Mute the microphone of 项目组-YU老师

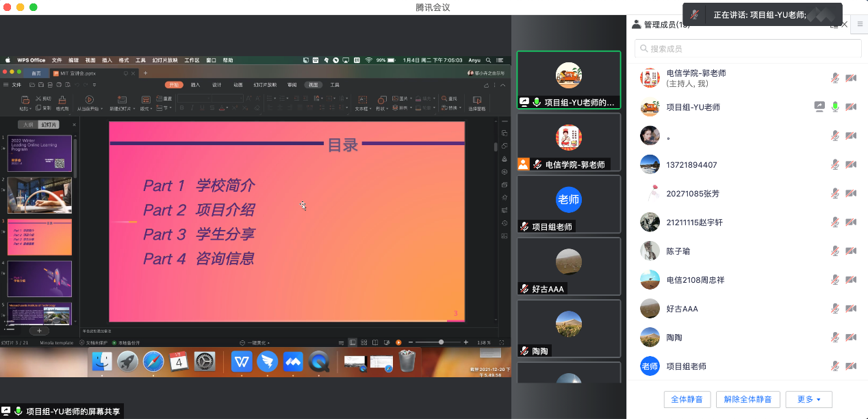pos(835,107)
